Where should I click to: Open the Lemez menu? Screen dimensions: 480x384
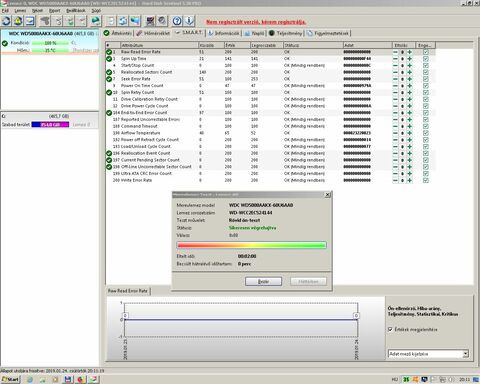coord(20,11)
